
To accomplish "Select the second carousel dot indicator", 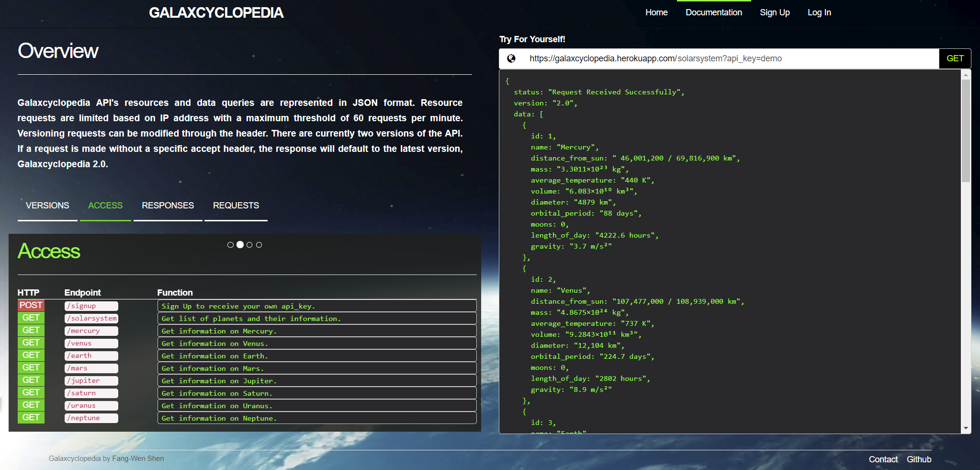I will (240, 245).
